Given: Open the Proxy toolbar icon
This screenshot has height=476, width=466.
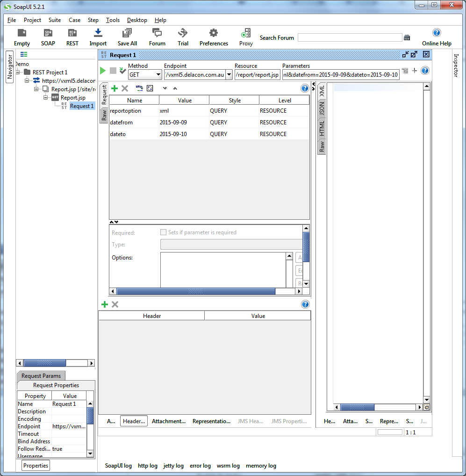Looking at the screenshot, I should pos(246,37).
